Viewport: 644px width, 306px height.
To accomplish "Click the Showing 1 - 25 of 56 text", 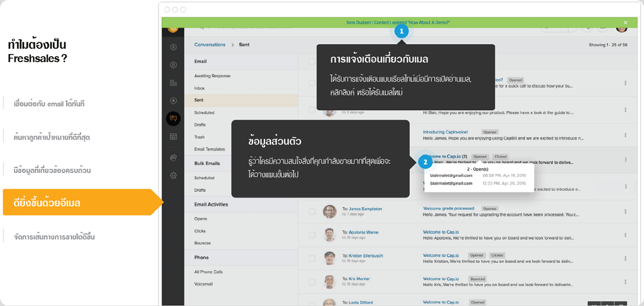I will pyautogui.click(x=608, y=45).
